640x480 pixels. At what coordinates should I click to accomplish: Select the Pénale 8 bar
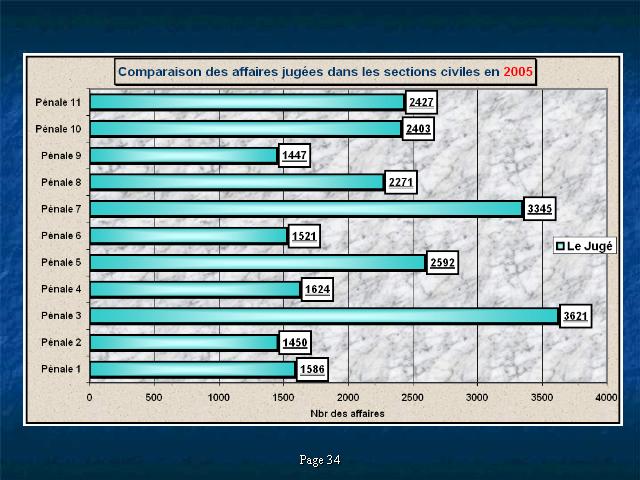[237, 182]
